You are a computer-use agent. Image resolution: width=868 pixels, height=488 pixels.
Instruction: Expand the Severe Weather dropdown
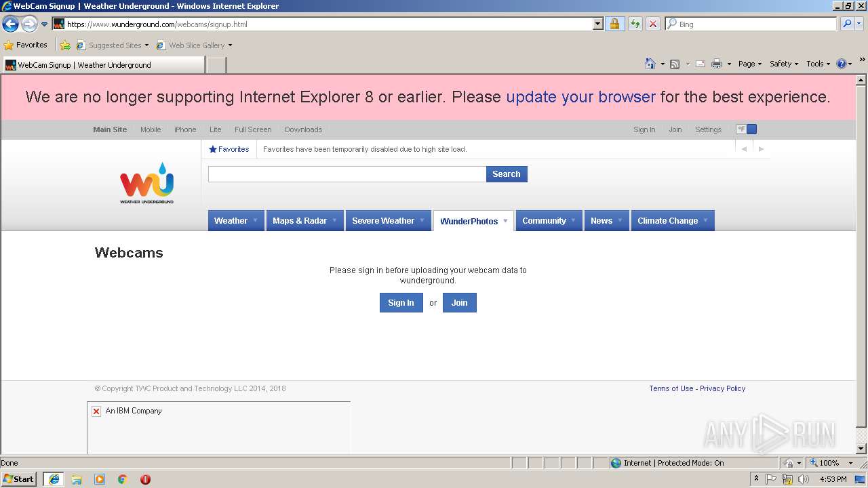(422, 220)
